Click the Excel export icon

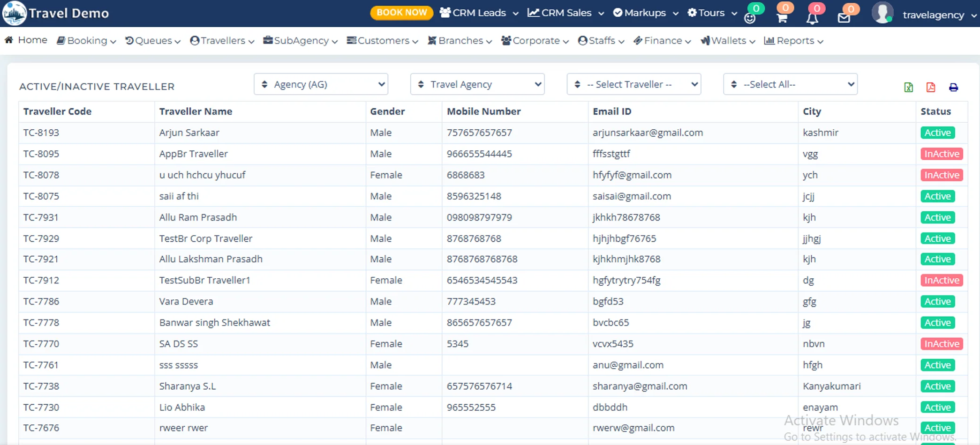[x=908, y=87]
